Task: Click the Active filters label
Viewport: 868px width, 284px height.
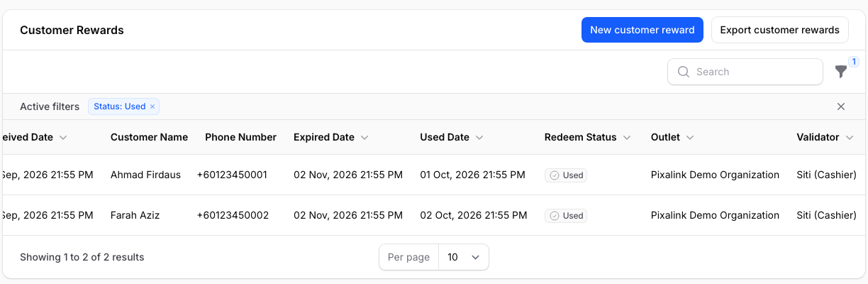Action: (x=50, y=106)
